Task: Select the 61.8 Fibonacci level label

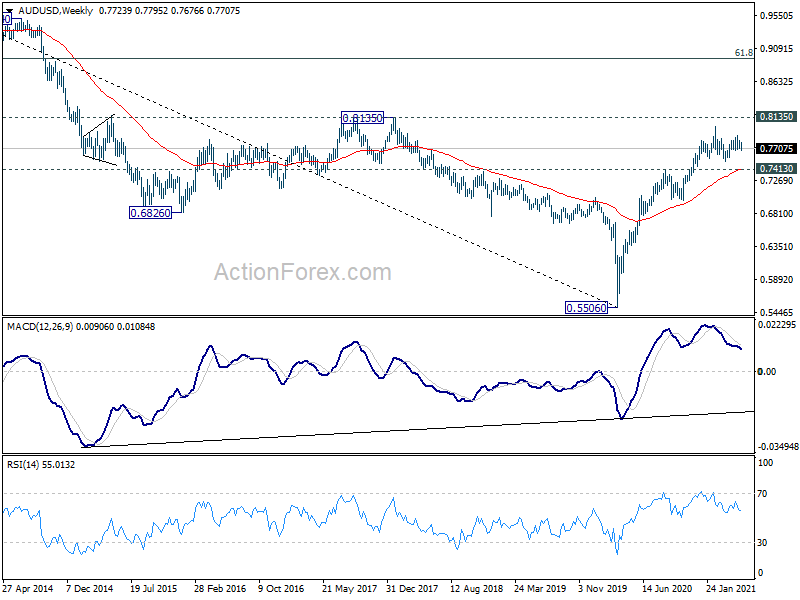Action: point(744,53)
